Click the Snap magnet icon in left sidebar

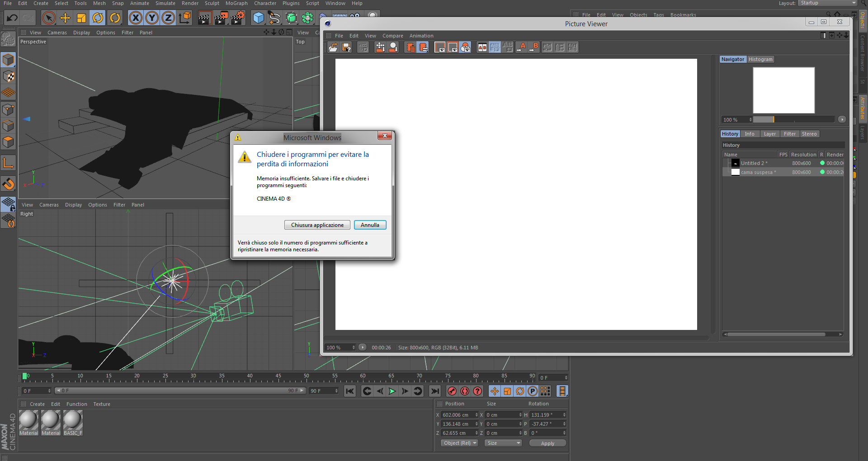(x=8, y=184)
